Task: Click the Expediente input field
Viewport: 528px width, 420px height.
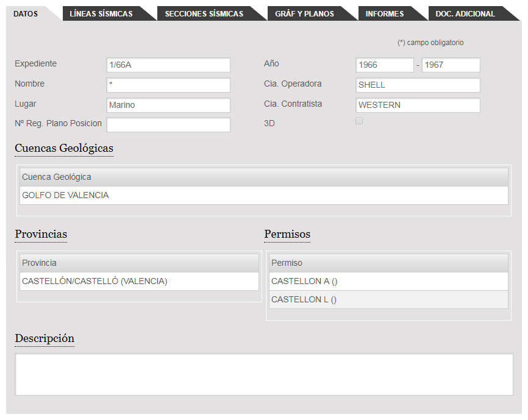Action: click(168, 65)
